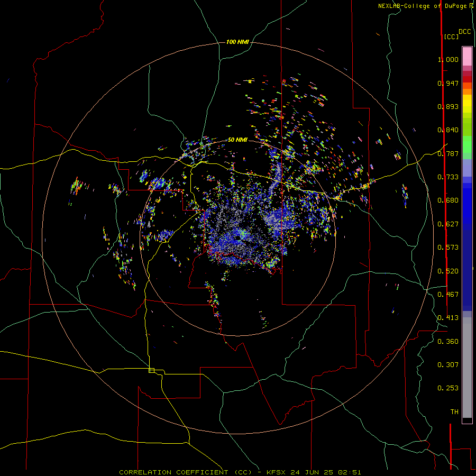Click the 0.733 legend value

[448, 177]
